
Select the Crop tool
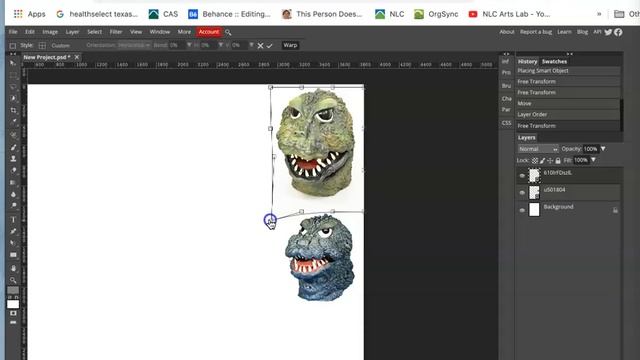tap(13, 110)
